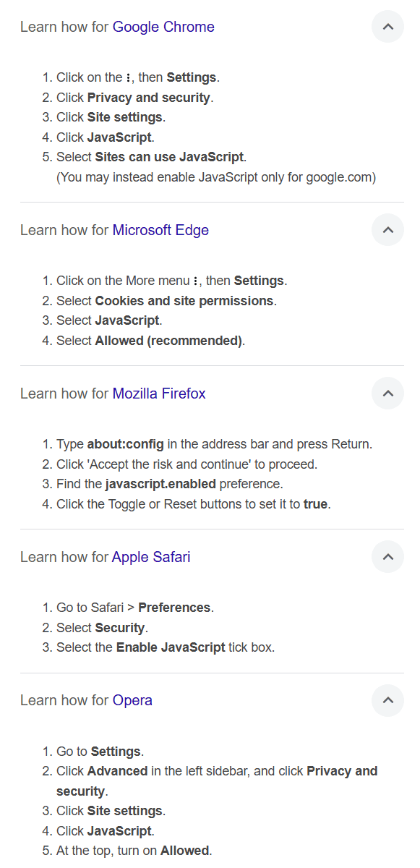Collapse the Opera instructions chevron

[x=387, y=700]
